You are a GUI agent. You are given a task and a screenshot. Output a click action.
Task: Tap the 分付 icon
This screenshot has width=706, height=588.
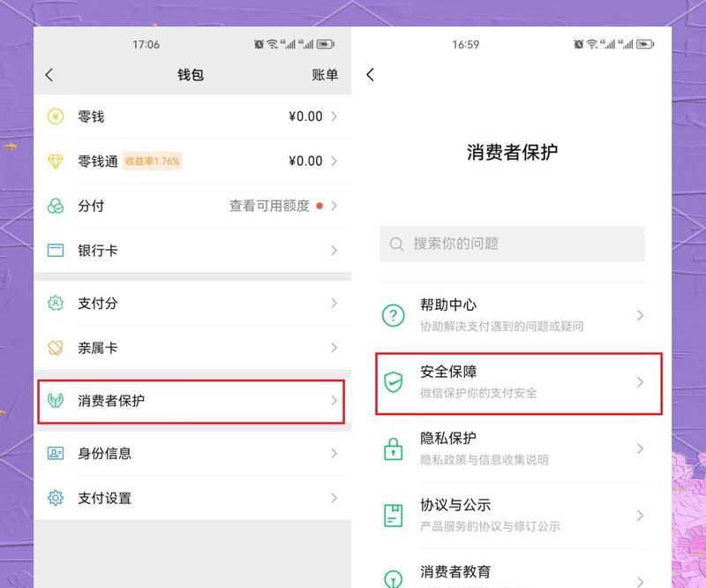click(x=56, y=206)
